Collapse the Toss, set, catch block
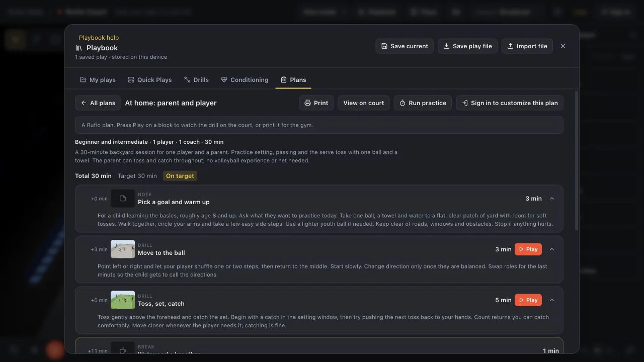Screen dimensions: 644x362 pos(552,300)
